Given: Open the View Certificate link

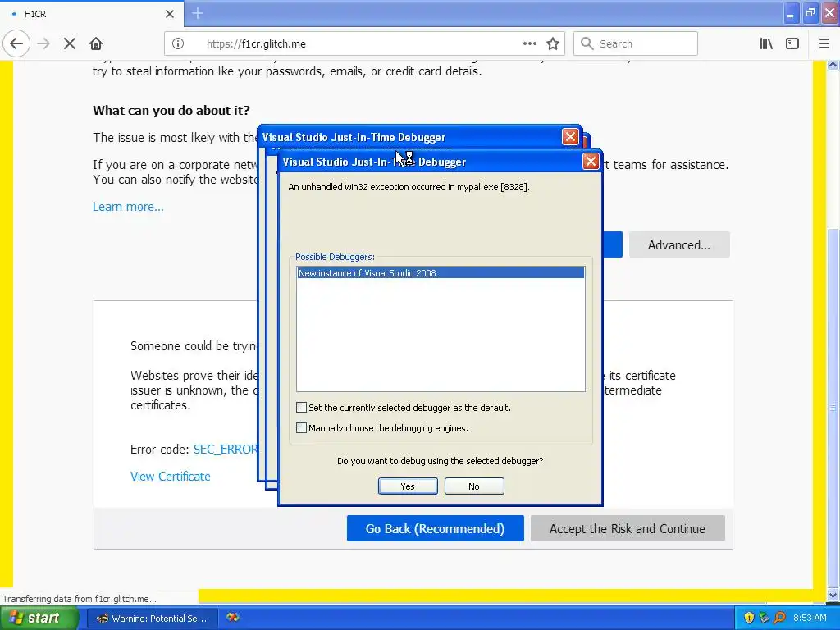Looking at the screenshot, I should pyautogui.click(x=171, y=477).
